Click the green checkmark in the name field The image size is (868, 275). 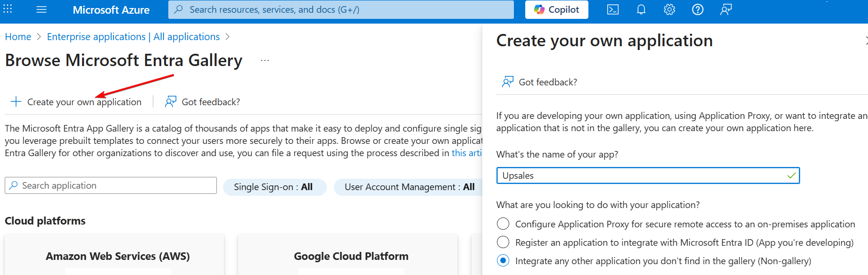pyautogui.click(x=792, y=175)
